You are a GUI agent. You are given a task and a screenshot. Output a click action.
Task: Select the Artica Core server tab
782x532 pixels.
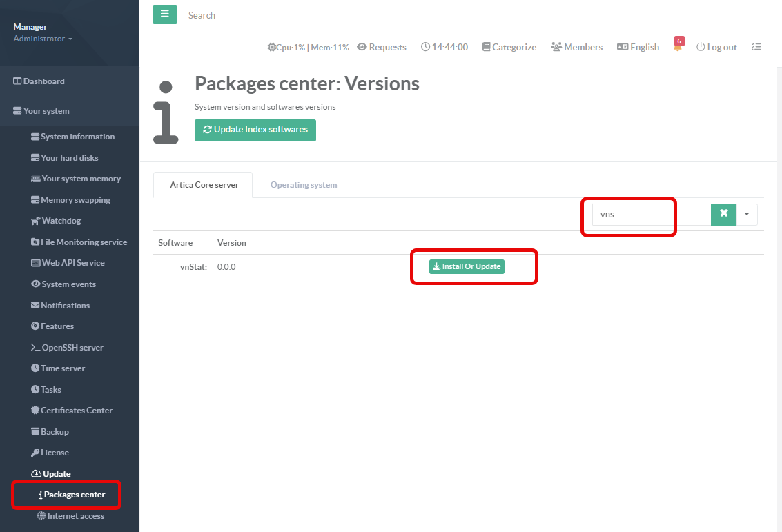tap(204, 185)
